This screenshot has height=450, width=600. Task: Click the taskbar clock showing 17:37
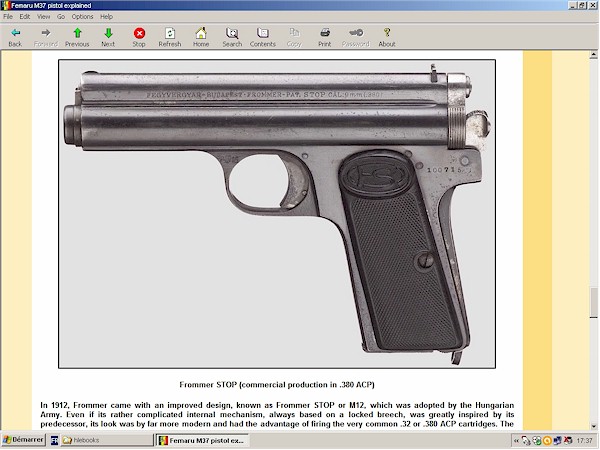584,441
